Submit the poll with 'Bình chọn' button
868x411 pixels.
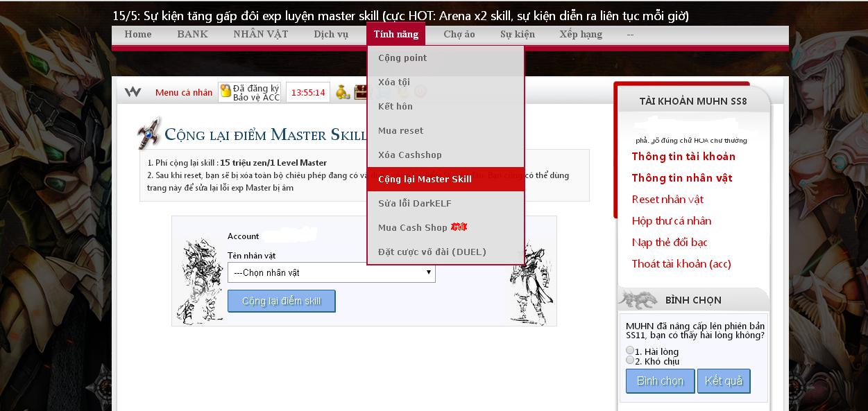(x=660, y=381)
